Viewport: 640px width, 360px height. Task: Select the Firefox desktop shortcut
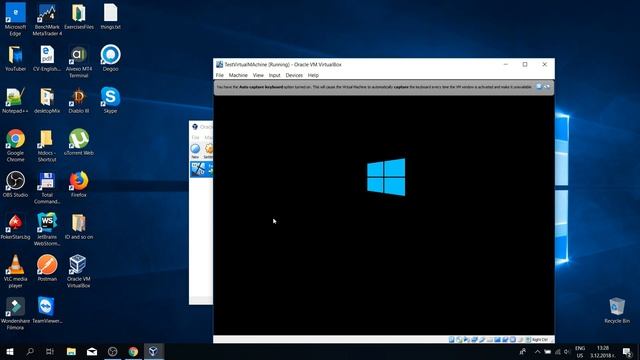[x=79, y=185]
